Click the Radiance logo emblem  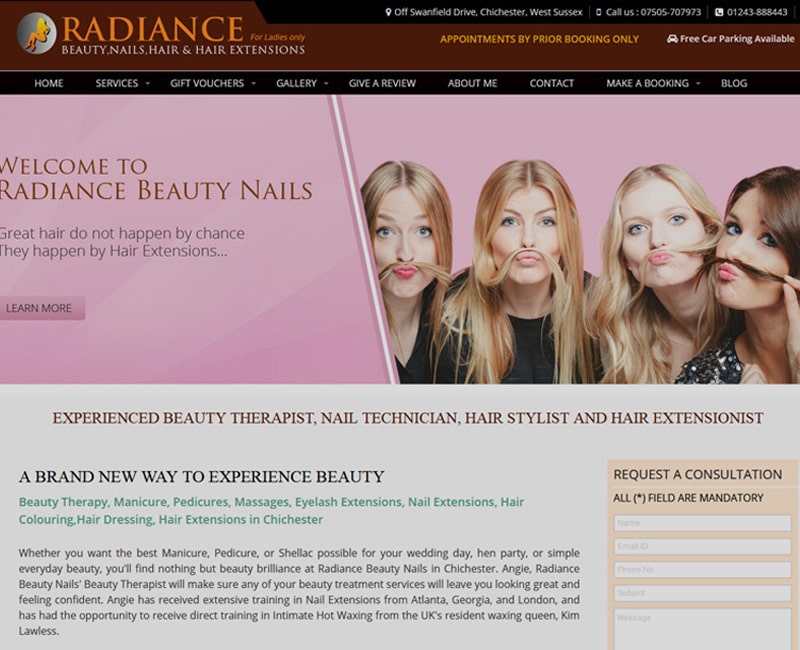pyautogui.click(x=36, y=33)
